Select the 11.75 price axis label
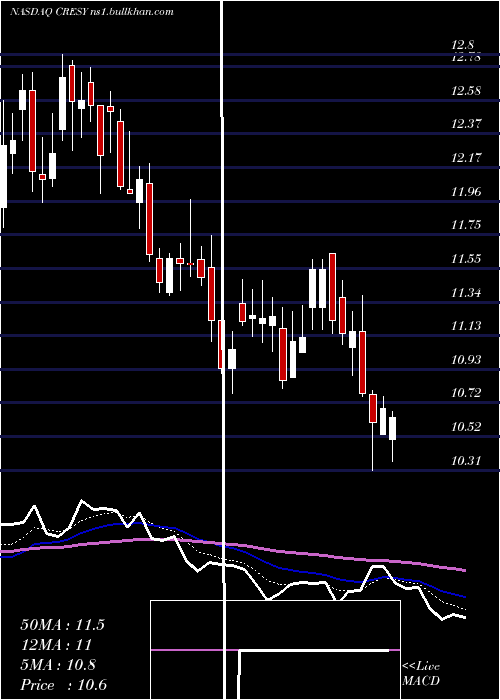Image resolution: width=500 pixels, height=700 pixels. 466,225
